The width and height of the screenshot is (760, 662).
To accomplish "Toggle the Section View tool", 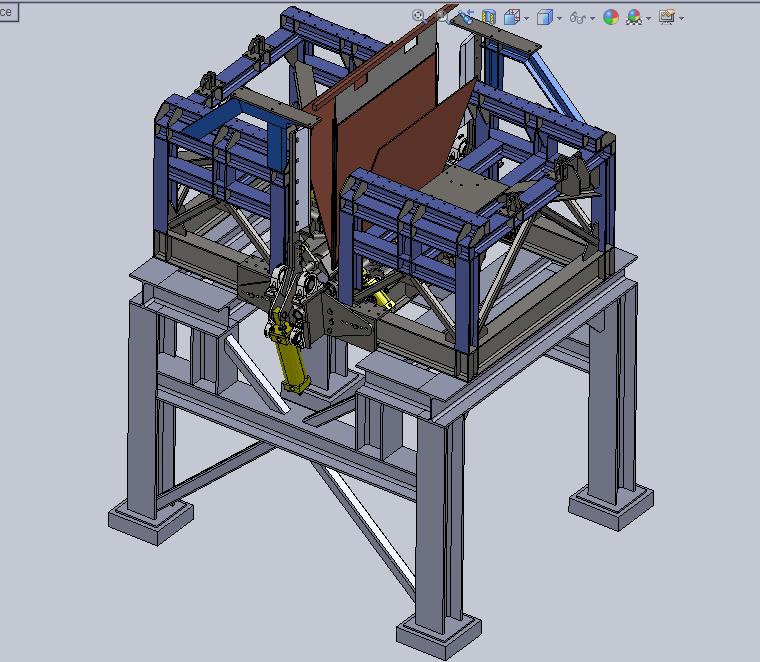I will click(x=489, y=17).
